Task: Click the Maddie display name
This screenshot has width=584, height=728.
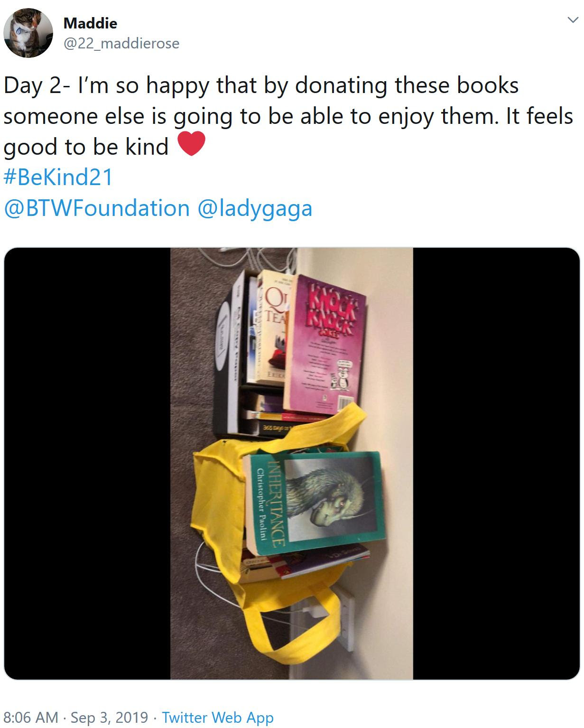Action: [90, 23]
